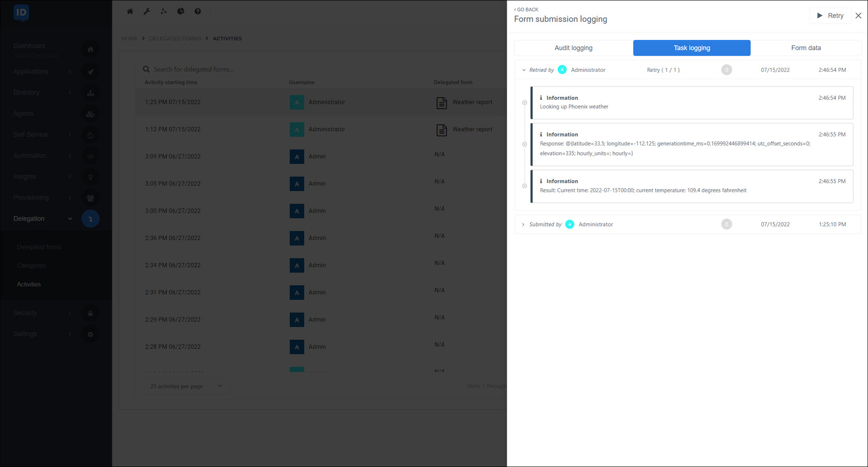Click the Automation code icon
The image size is (868, 467).
[x=90, y=156]
